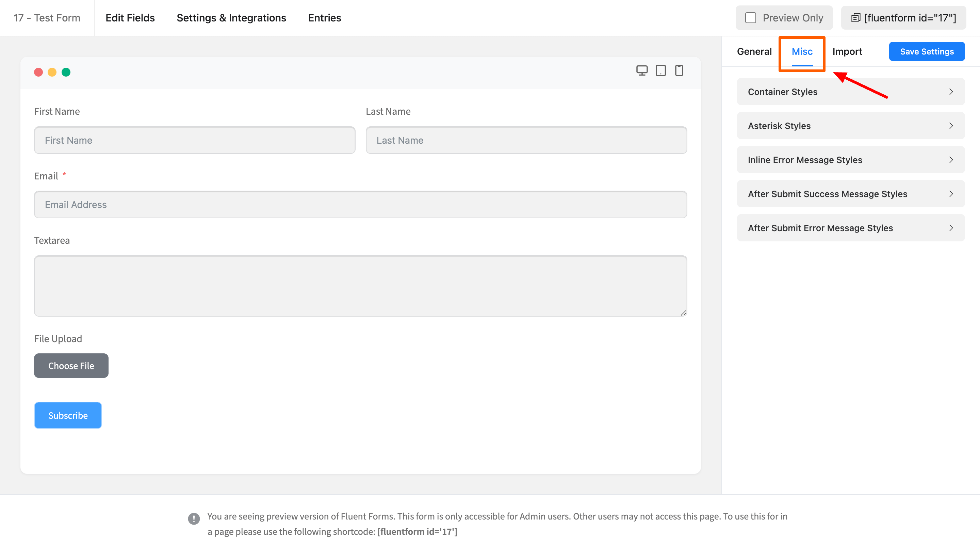980x559 pixels.
Task: Click the shortcode copy icon
Action: [x=855, y=18]
